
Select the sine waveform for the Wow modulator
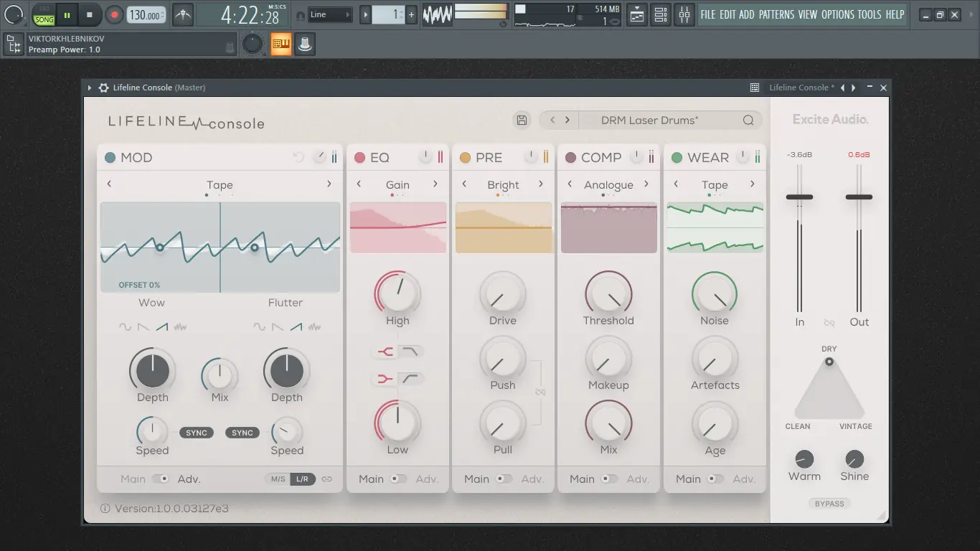[x=125, y=328]
